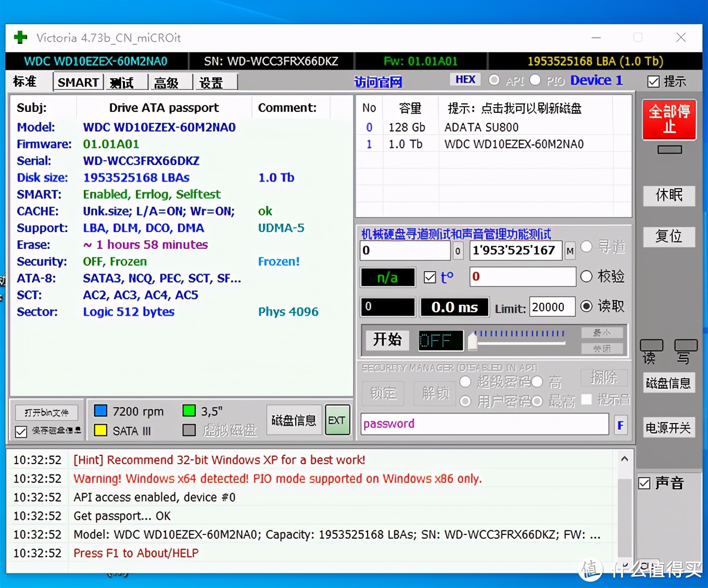The height and width of the screenshot is (588, 708).
Task: Click the F button next to password field
Action: tap(621, 425)
